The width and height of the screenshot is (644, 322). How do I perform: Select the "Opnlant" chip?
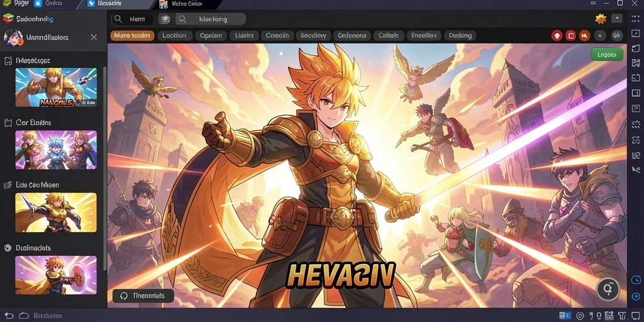tap(211, 36)
